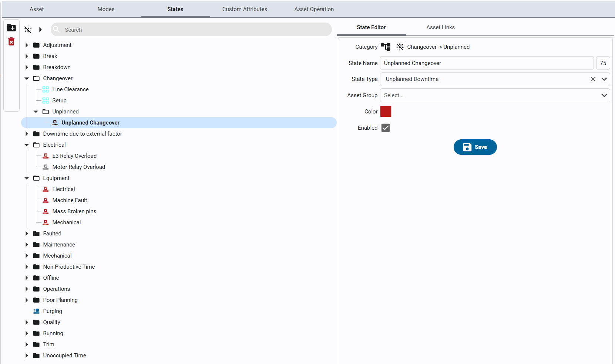The height and width of the screenshot is (364, 615).
Task: Open the State Type dropdown arrow
Action: click(604, 79)
